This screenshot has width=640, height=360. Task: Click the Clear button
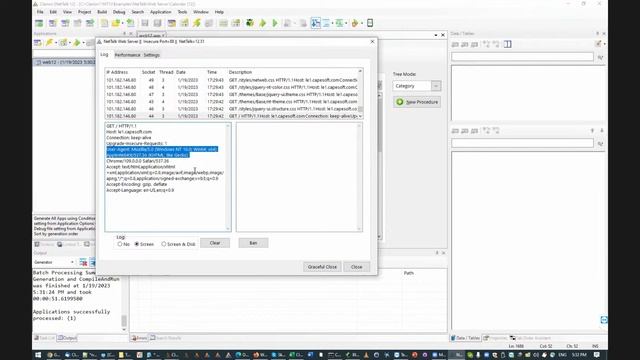pyautogui.click(x=215, y=243)
